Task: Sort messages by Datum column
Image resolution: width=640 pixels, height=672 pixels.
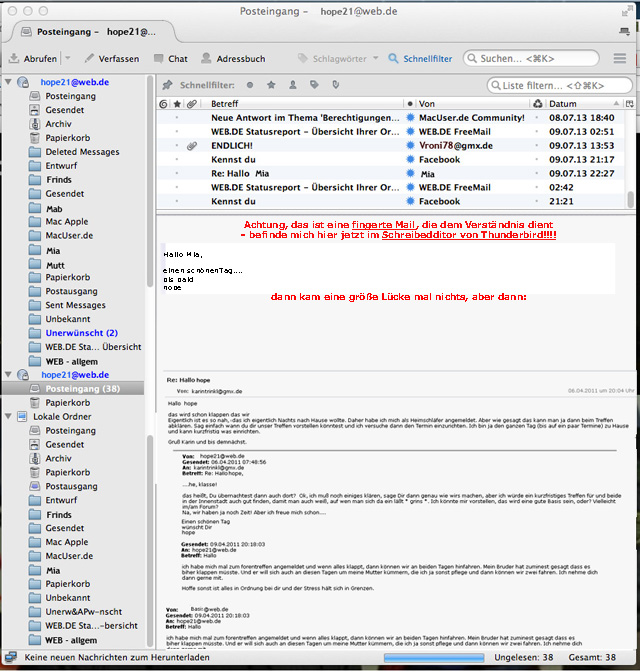Action: [x=585, y=104]
